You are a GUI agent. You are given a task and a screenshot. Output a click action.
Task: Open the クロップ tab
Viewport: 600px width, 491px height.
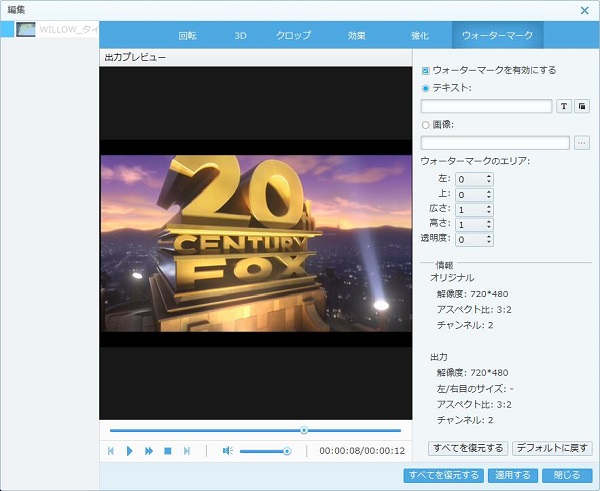click(x=293, y=36)
